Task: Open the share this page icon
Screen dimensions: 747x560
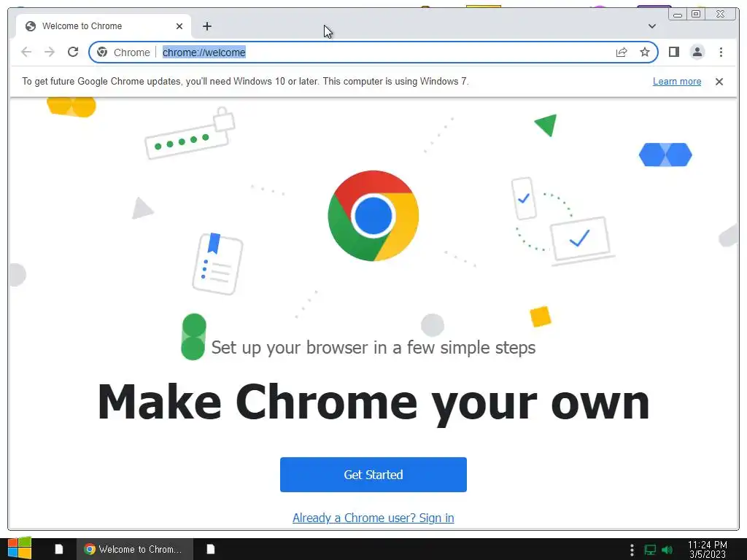Action: coord(622,52)
